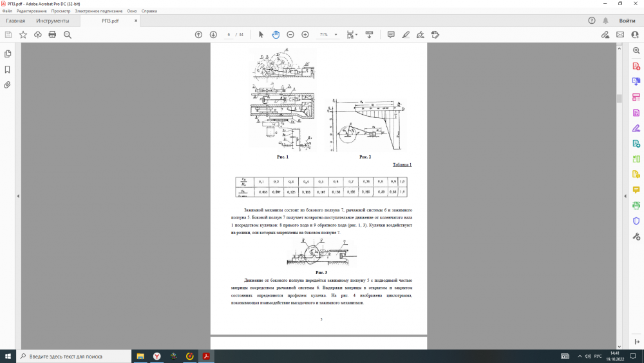
Task: Switch the РУС input language indicator
Action: 598,357
